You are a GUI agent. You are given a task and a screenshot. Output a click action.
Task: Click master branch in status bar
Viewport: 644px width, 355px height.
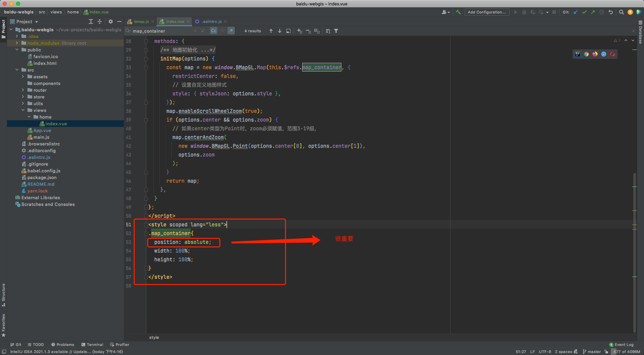[592, 352]
